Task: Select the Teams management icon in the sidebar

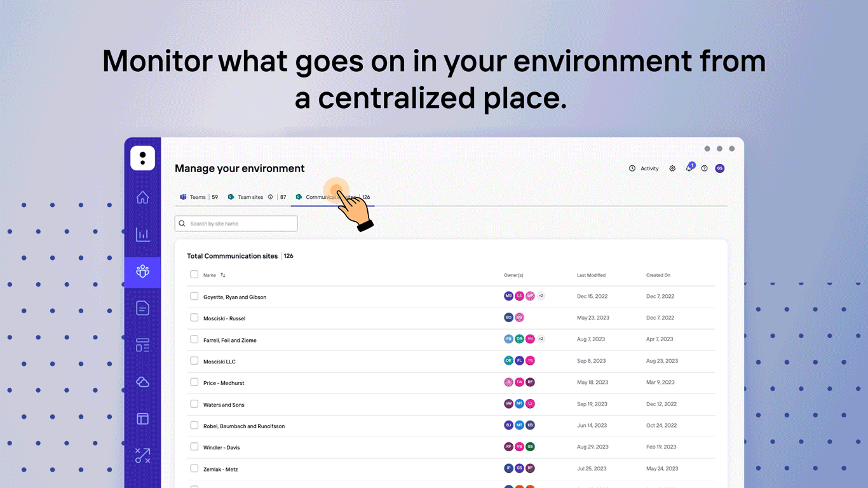Action: 142,271
